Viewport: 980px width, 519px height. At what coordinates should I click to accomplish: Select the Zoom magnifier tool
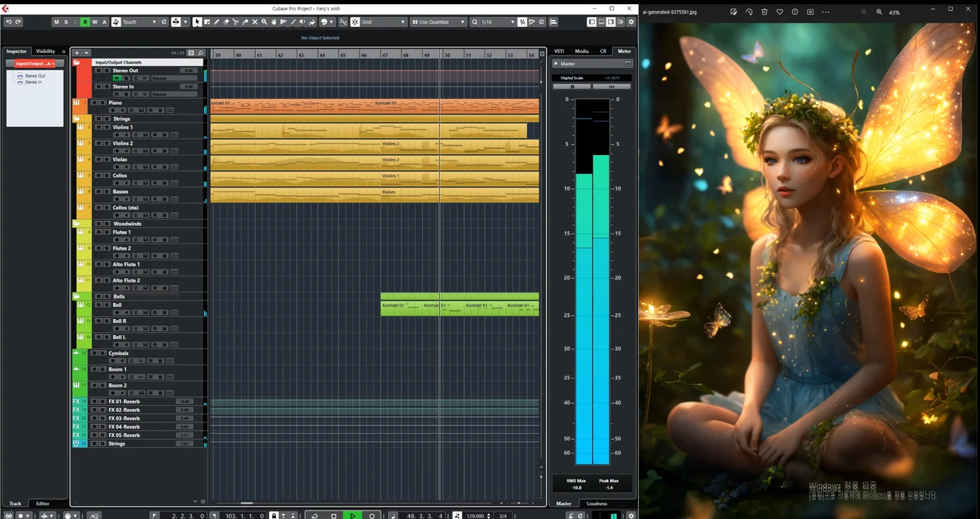coord(265,22)
